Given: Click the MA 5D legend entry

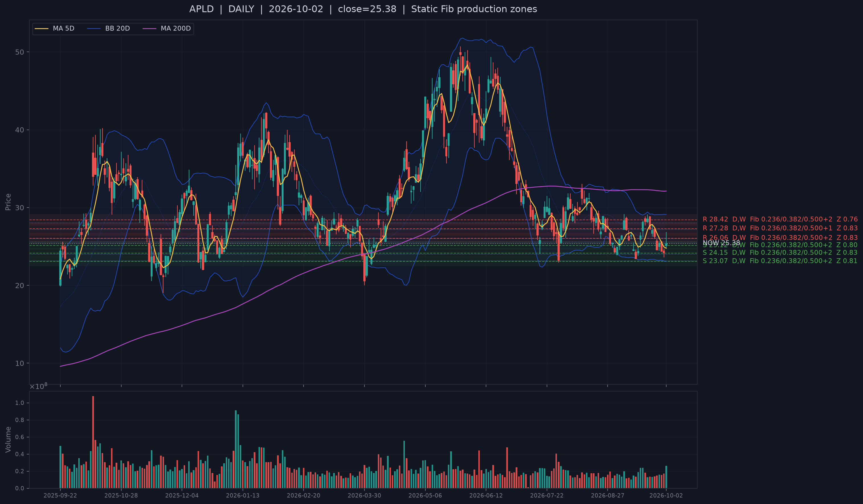Looking at the screenshot, I should point(54,28).
